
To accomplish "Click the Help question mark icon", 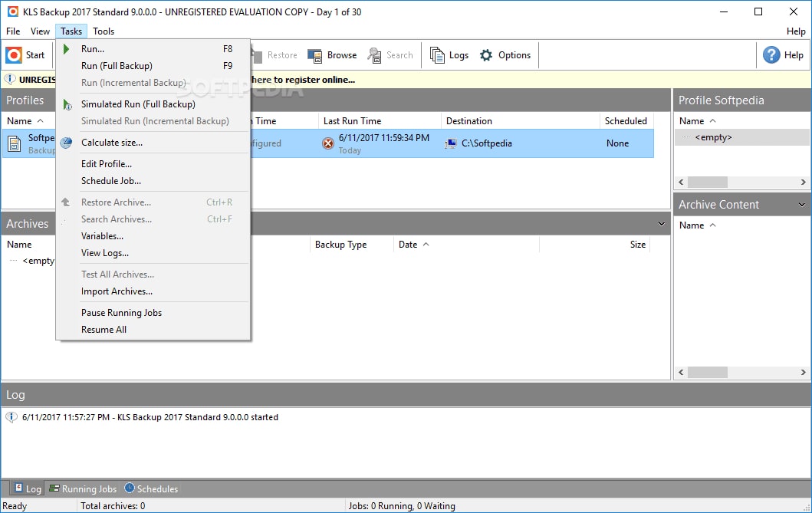I will (771, 55).
